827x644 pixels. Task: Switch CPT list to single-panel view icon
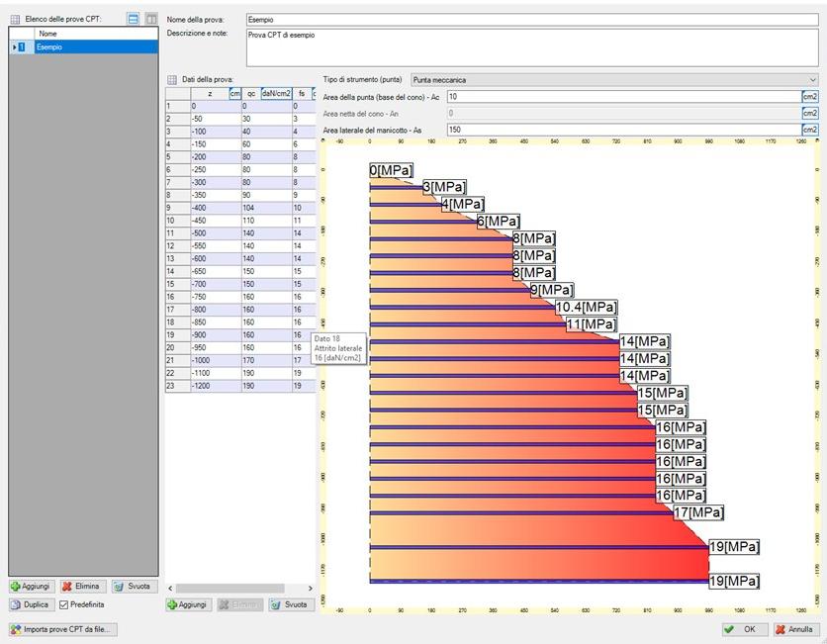135,19
